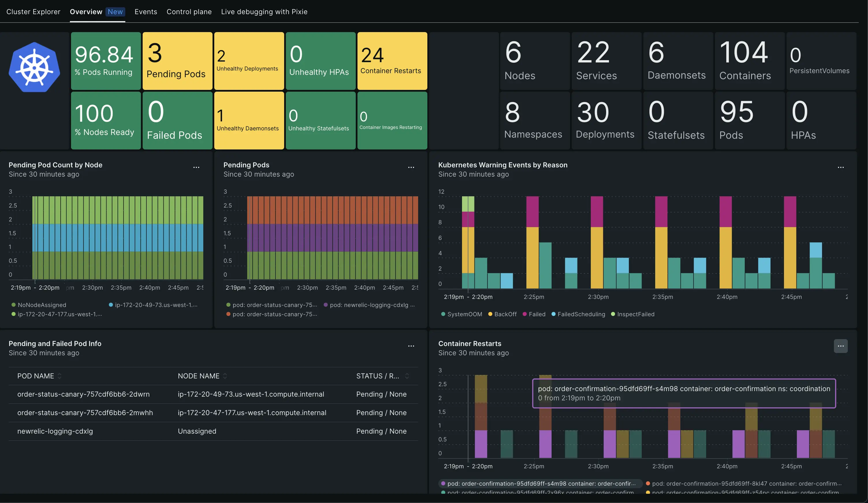The image size is (868, 503).
Task: Hide NoNodeAssigned series via its legend entry
Action: click(39, 305)
